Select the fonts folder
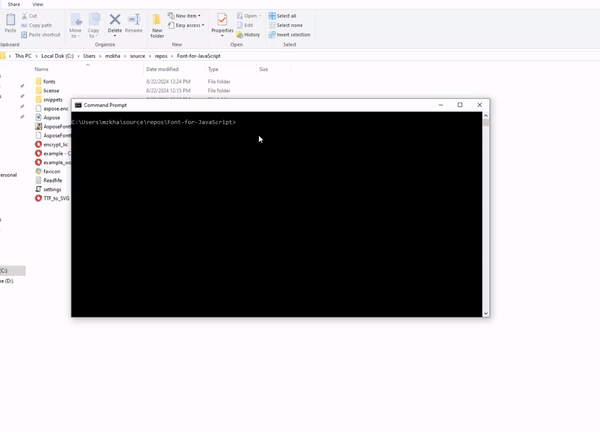Viewport: 600px width, 432px height. click(49, 81)
